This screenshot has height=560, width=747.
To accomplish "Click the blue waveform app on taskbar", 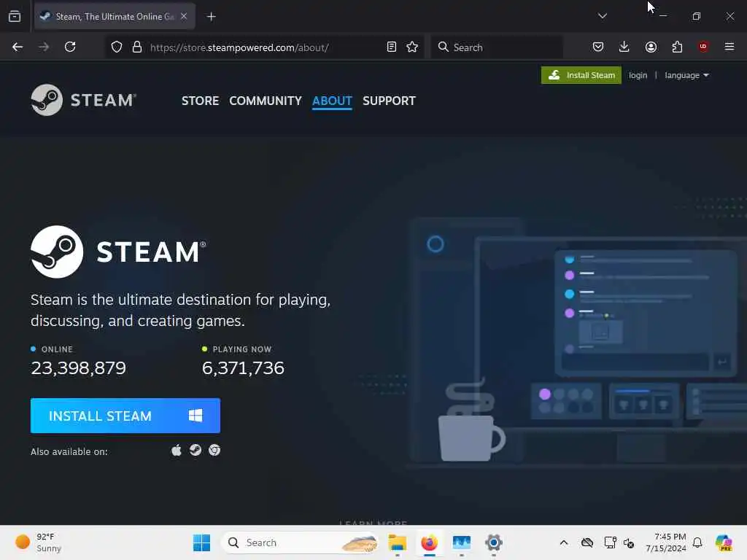I will (461, 542).
